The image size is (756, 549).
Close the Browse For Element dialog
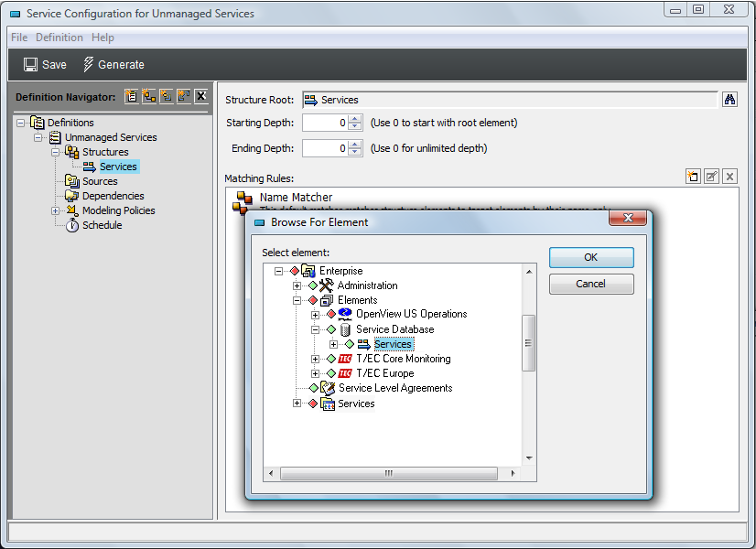(x=628, y=218)
